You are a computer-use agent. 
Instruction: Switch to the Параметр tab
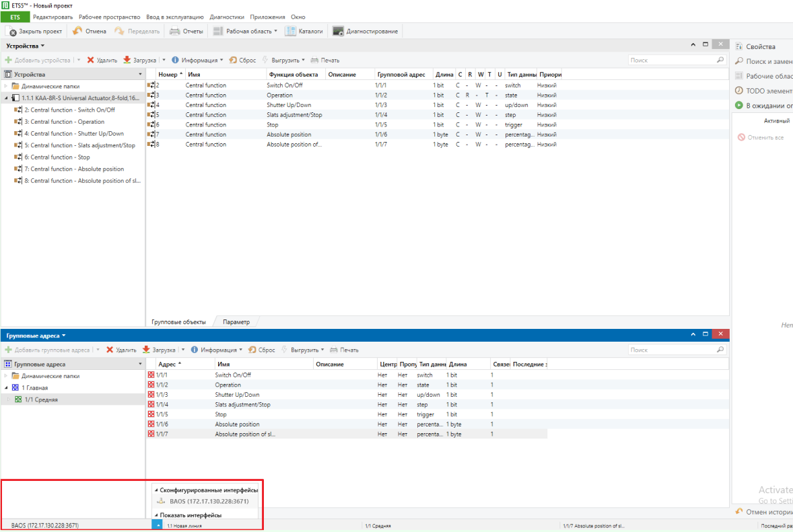[236, 322]
